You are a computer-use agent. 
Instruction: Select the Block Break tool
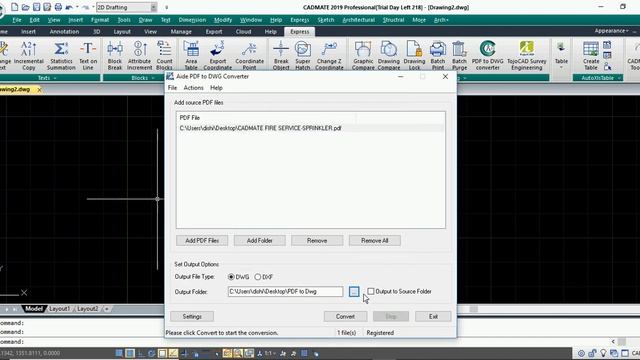115,56
